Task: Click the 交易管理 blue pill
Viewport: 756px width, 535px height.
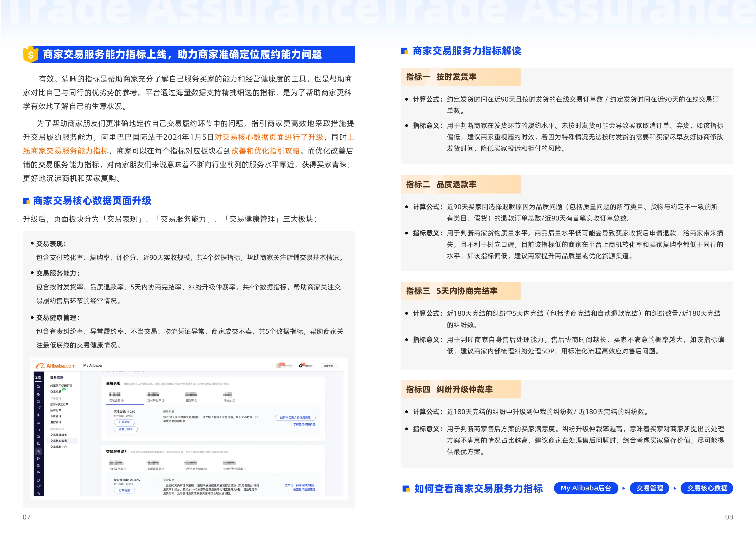Action: coord(650,488)
